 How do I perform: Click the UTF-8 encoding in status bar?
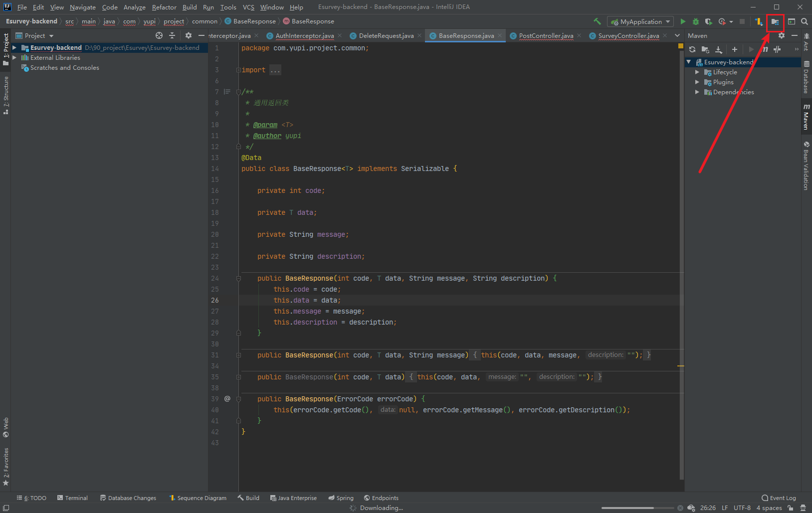742,508
